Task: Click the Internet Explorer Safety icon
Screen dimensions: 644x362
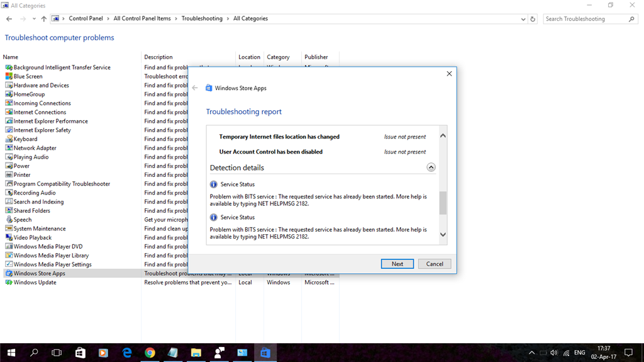Action: [x=9, y=130]
